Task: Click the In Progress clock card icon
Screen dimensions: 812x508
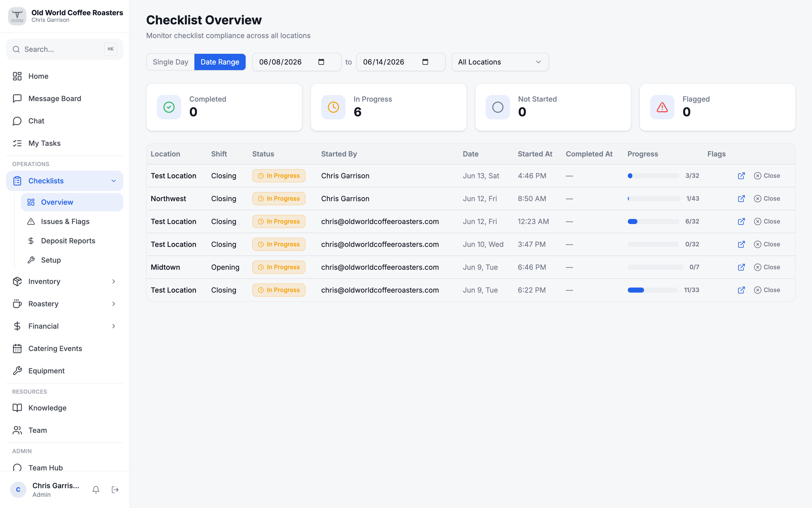Action: [x=333, y=107]
